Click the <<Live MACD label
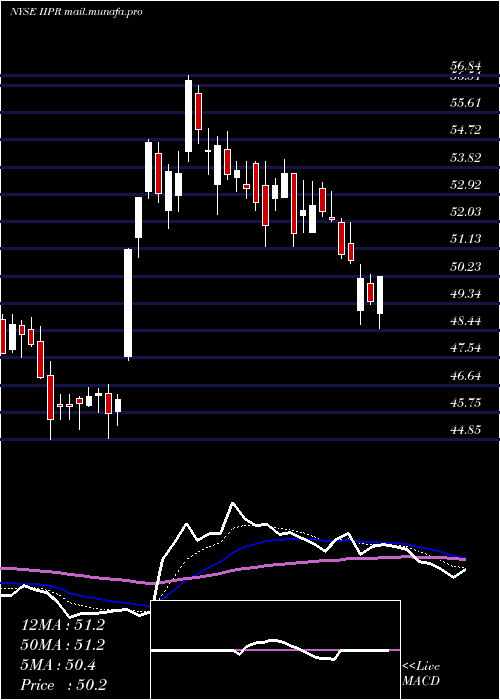The height and width of the screenshot is (700, 500). click(421, 674)
